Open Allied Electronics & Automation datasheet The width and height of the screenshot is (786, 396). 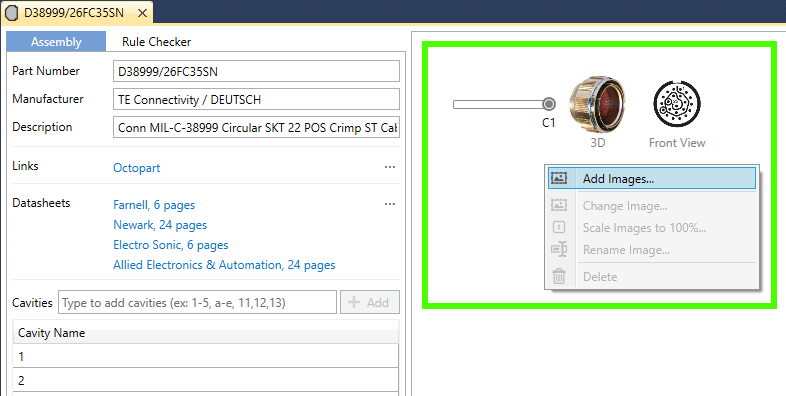224,265
